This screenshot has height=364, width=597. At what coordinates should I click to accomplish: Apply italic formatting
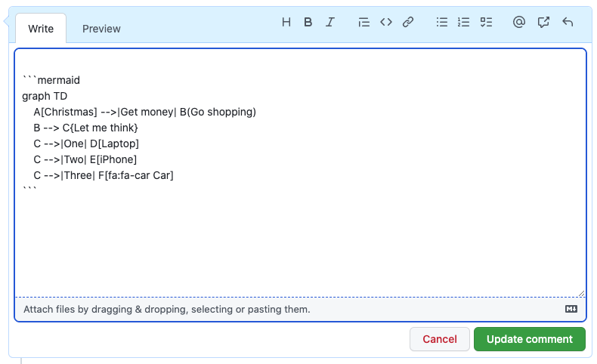[x=329, y=22]
